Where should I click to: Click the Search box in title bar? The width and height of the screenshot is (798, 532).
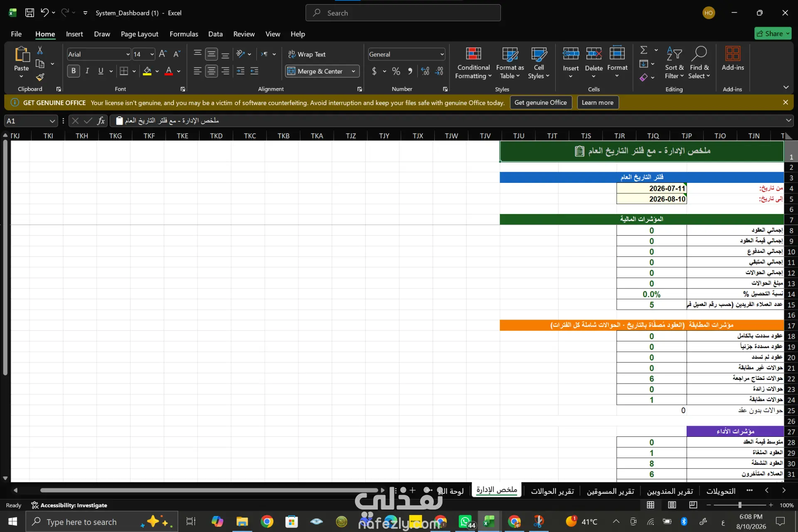[403, 13]
